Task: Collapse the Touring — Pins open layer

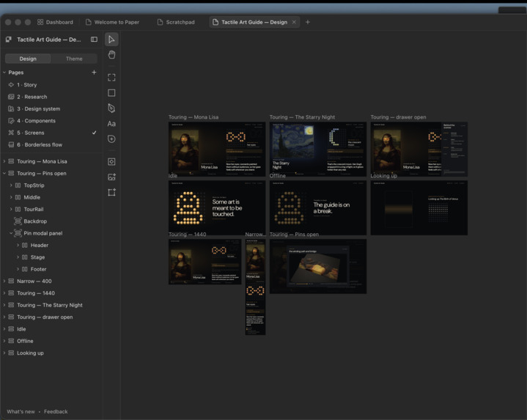Action: click(x=4, y=174)
